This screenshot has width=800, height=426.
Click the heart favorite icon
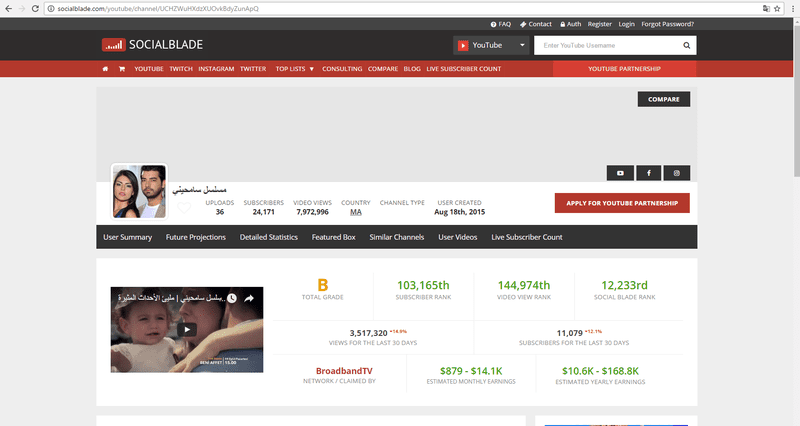pyautogui.click(x=184, y=207)
